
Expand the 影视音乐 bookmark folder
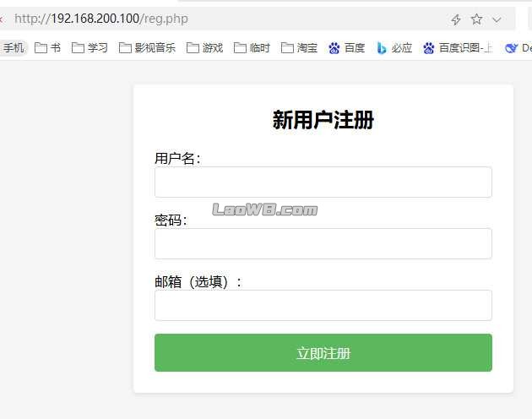pos(147,48)
